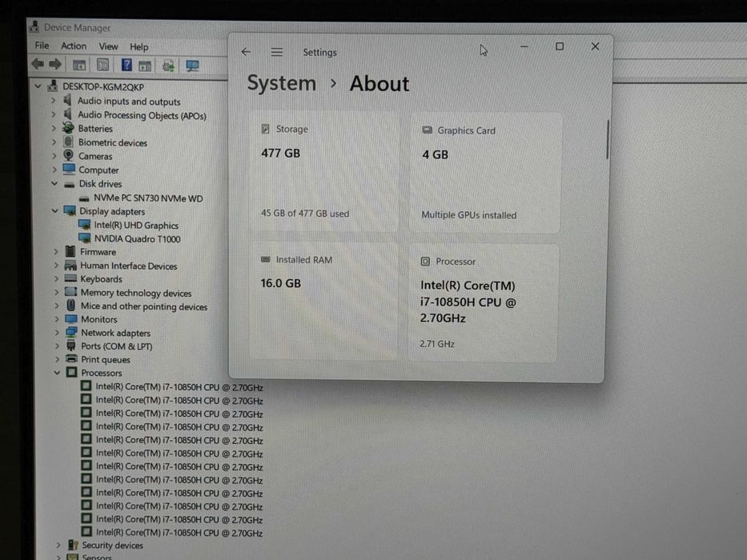747x560 pixels.
Task: Select NVMe PC SN730 NVMe WD drive
Action: (148, 198)
